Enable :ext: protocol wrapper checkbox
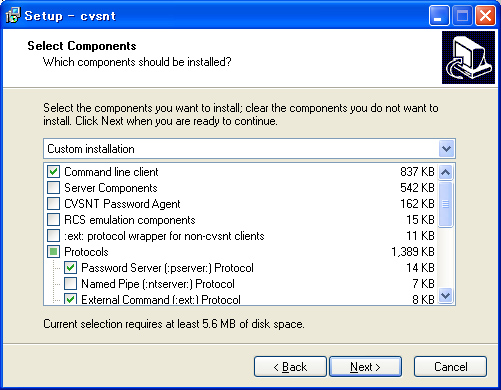Image resolution: width=501 pixels, height=390 pixels. pos(53,236)
